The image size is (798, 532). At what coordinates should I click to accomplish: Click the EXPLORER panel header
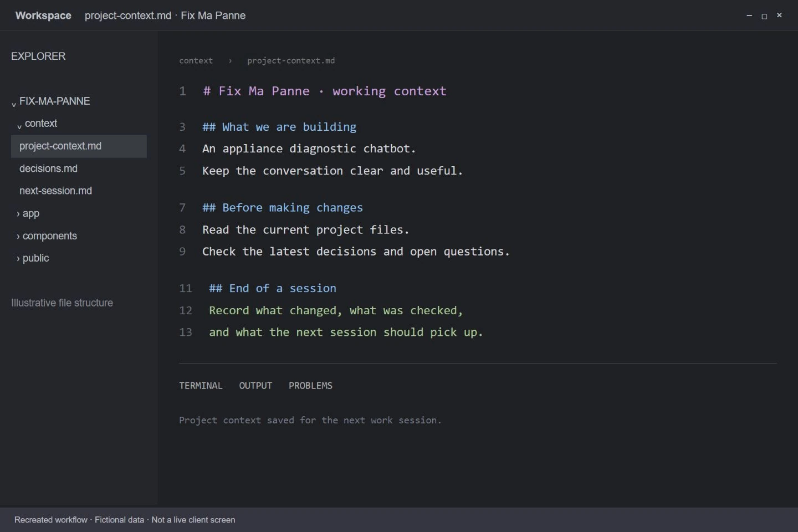click(38, 56)
